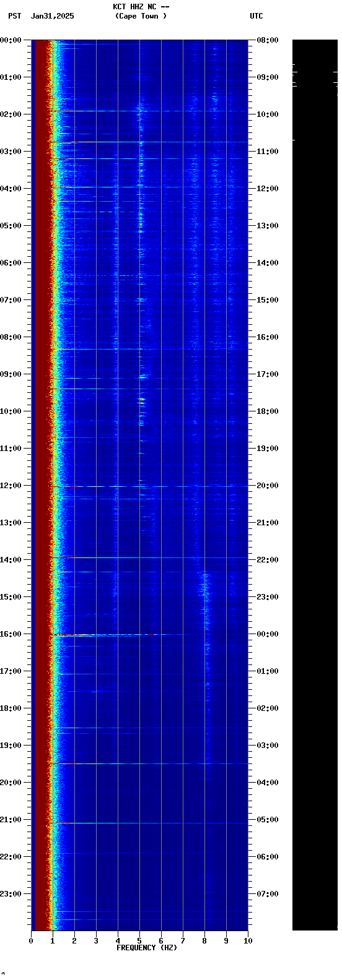Click the UTC '01:00' time label
Image resolution: width=342 pixels, height=980 pixels.
click(x=268, y=671)
